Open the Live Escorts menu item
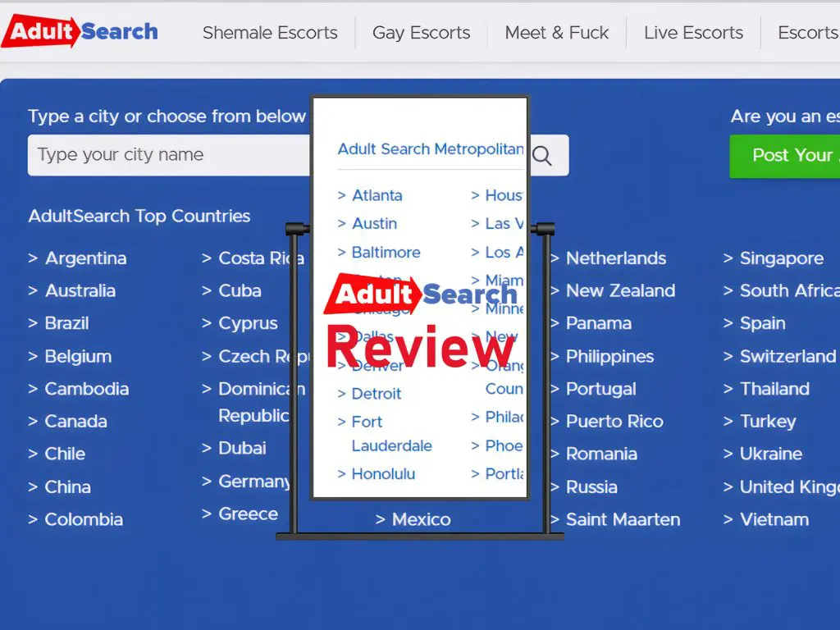The image size is (840, 630). (x=693, y=33)
